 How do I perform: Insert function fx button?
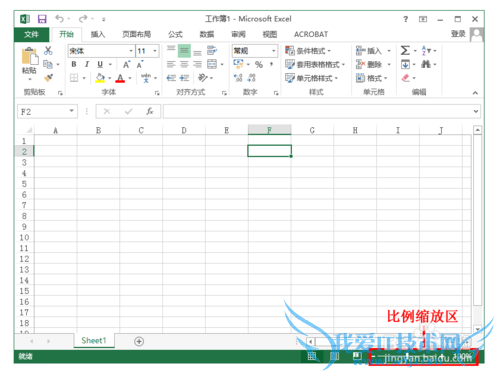point(150,111)
